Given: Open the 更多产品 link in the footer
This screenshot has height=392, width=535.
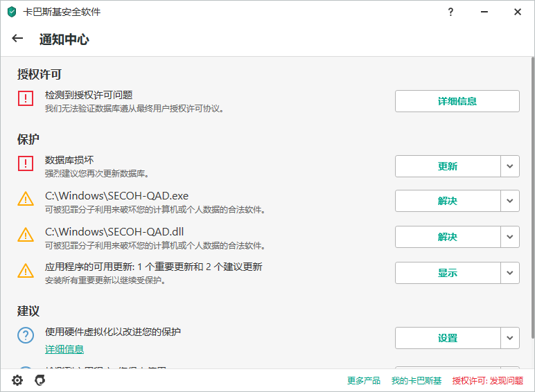Looking at the screenshot, I should (364, 380).
